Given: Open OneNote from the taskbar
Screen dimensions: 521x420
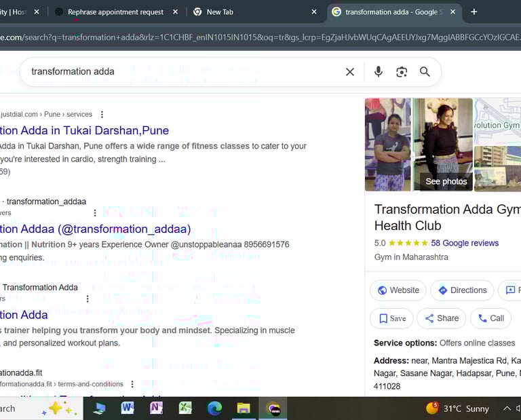Looking at the screenshot, I should (x=157, y=408).
